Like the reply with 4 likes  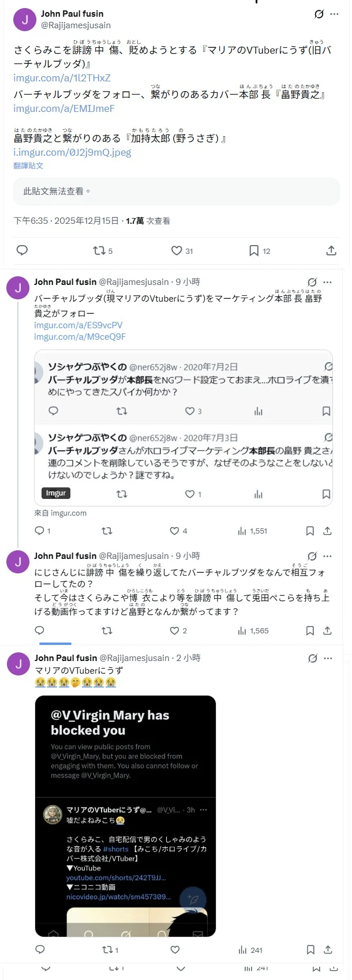pyautogui.click(x=174, y=531)
